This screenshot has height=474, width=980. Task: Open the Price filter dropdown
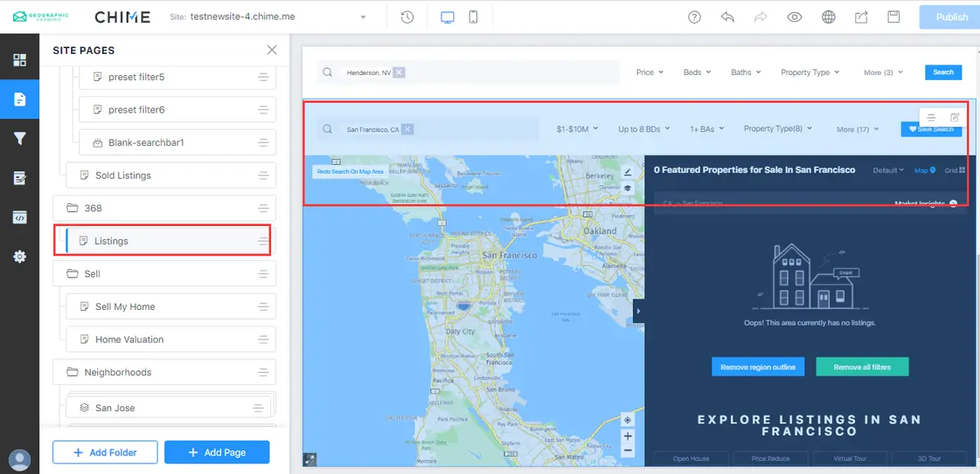tap(649, 73)
